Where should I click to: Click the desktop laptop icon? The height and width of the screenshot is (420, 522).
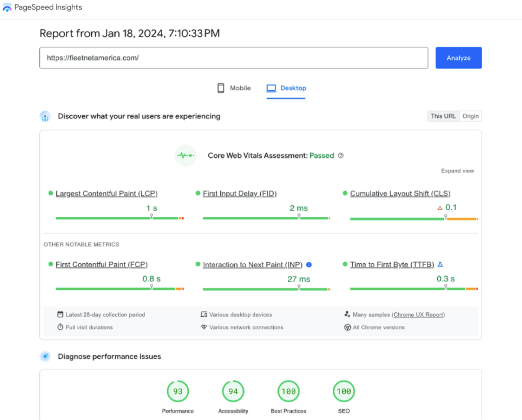coord(271,88)
